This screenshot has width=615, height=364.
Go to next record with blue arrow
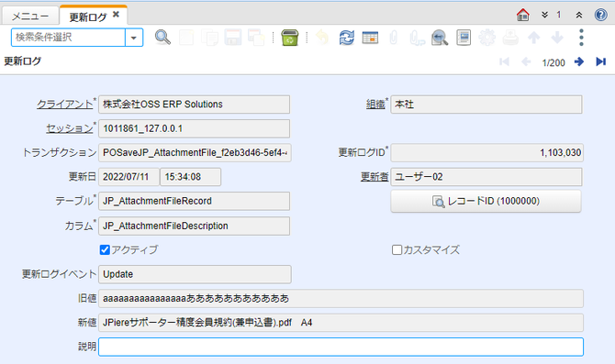579,61
